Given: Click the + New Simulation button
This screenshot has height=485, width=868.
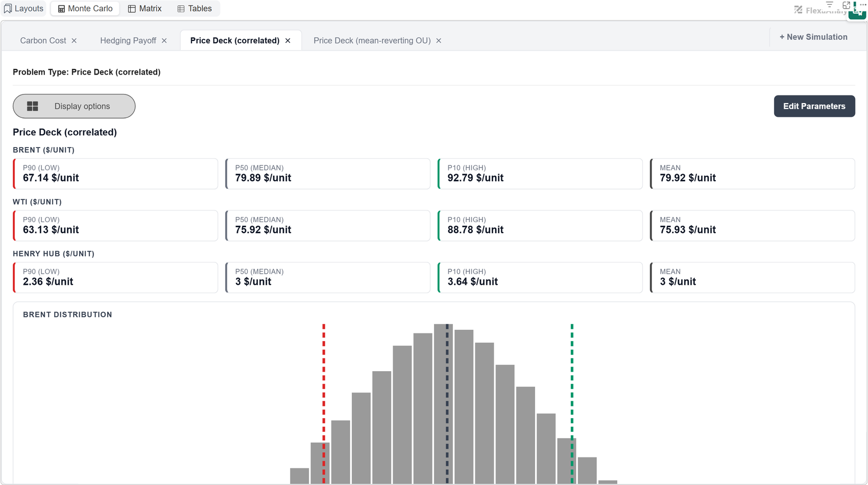Looking at the screenshot, I should click(x=813, y=37).
